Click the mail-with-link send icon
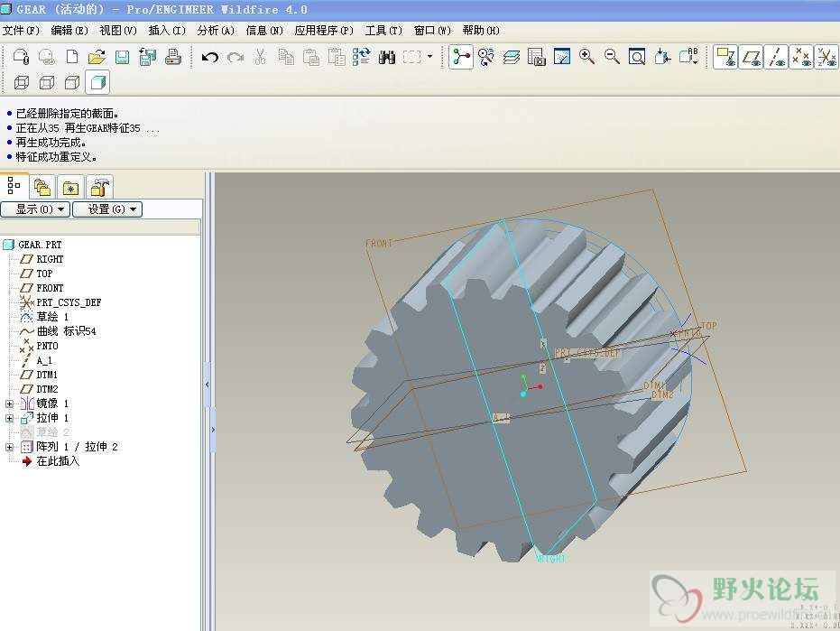 point(47,56)
